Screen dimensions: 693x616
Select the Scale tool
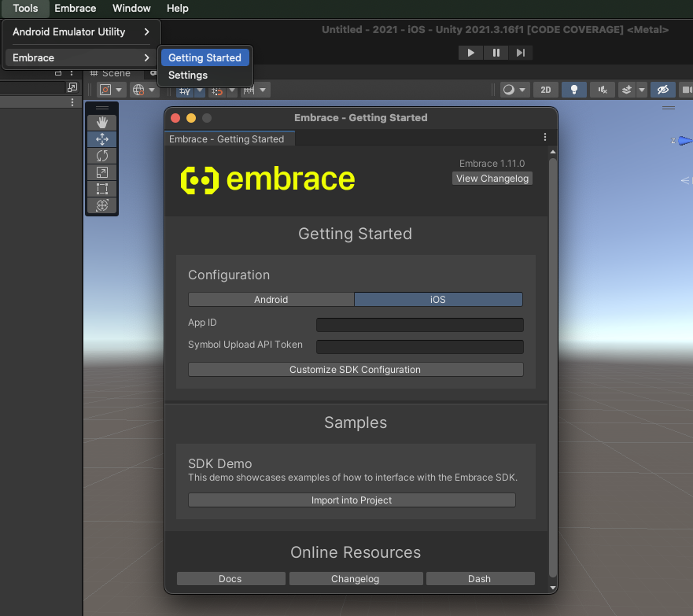click(x=102, y=172)
